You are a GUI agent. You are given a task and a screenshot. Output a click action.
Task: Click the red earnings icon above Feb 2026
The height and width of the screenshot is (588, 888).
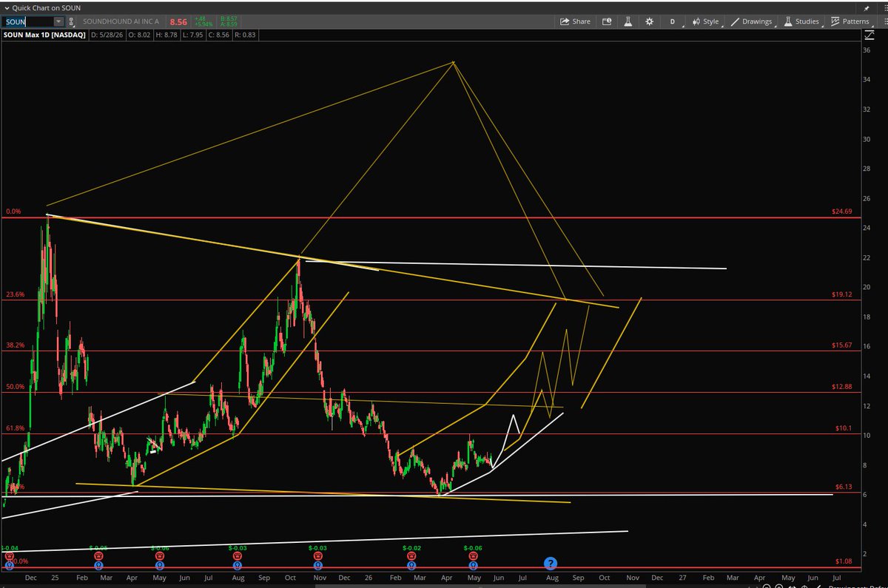tap(411, 556)
